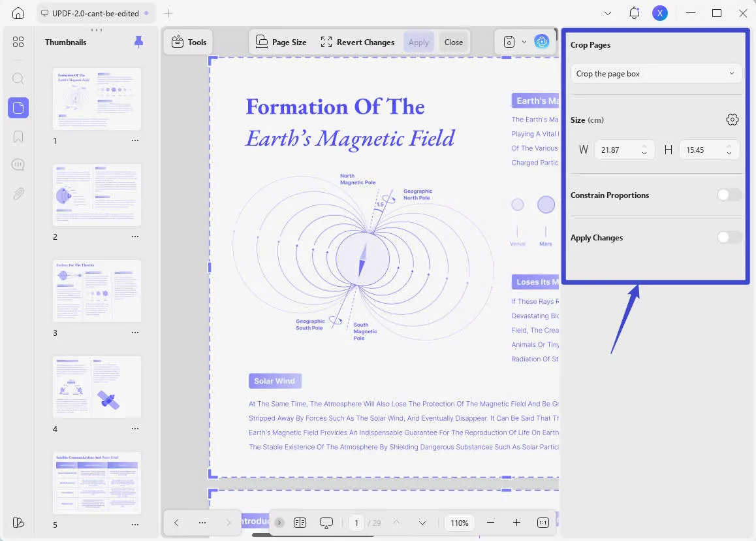
Task: Set zoom to actual size with 1:1 icon
Action: 543,523
